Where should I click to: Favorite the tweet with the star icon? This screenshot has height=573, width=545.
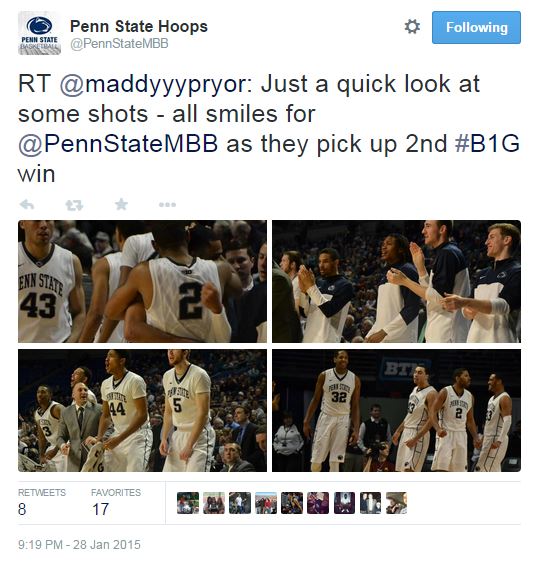(121, 204)
